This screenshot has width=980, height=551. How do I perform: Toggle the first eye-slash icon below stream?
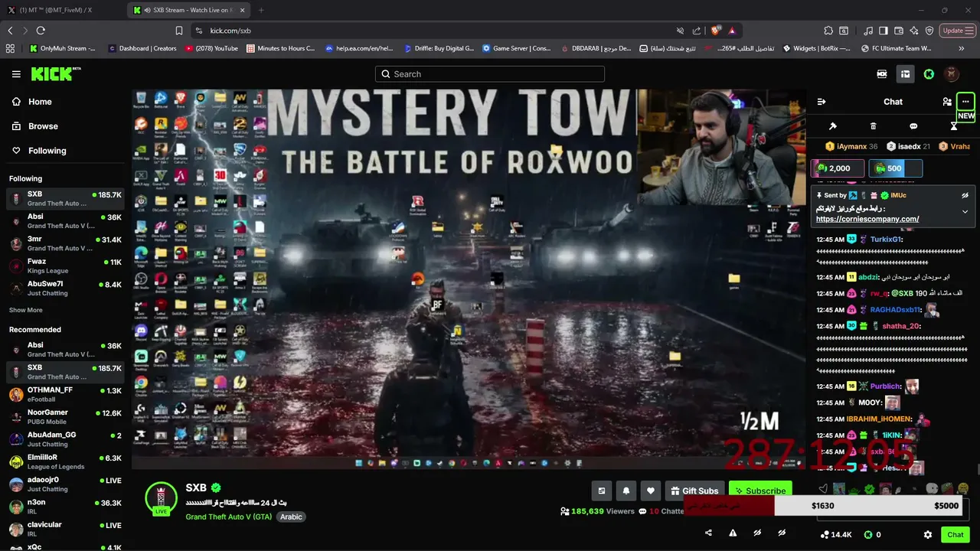click(x=757, y=533)
